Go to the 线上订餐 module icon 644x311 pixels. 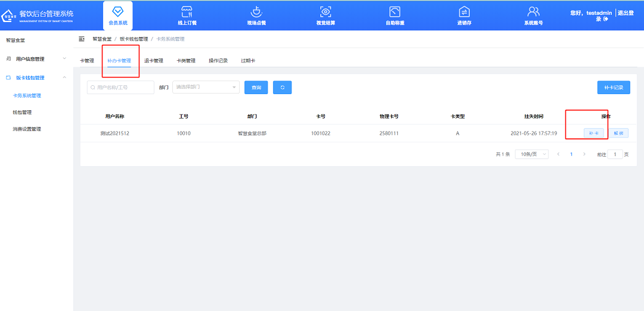tap(187, 11)
